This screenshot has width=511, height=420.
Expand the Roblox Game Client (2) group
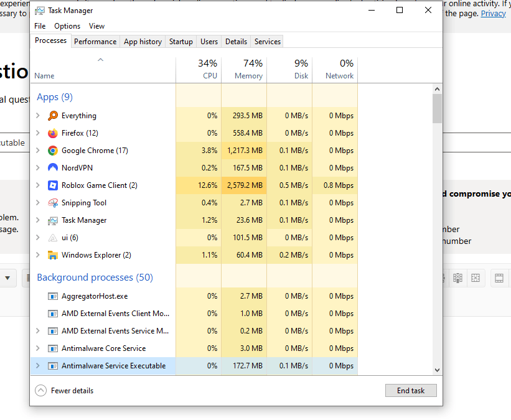pyautogui.click(x=38, y=185)
